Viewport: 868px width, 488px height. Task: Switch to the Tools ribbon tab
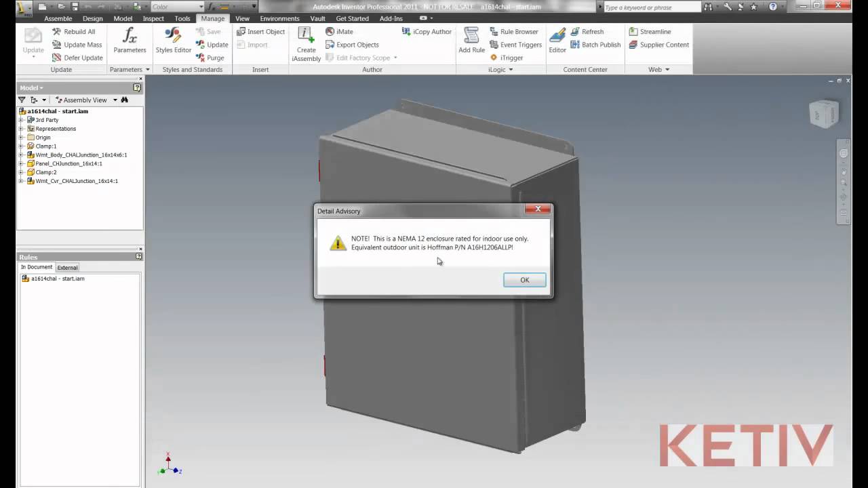pyautogui.click(x=182, y=18)
